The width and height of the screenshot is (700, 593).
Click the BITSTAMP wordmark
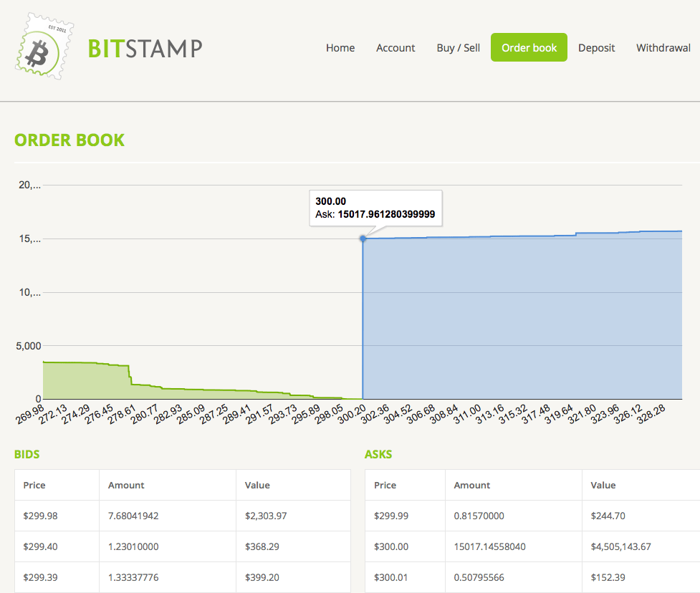pyautogui.click(x=145, y=49)
